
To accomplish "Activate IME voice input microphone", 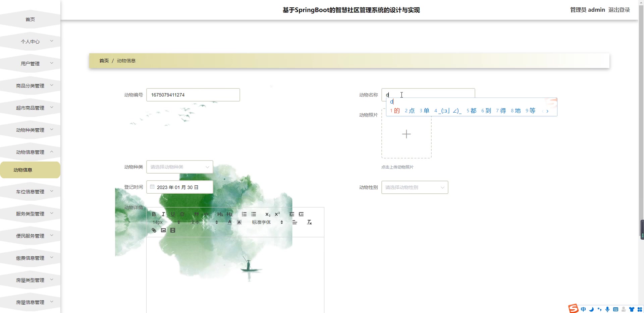I will coord(607,309).
